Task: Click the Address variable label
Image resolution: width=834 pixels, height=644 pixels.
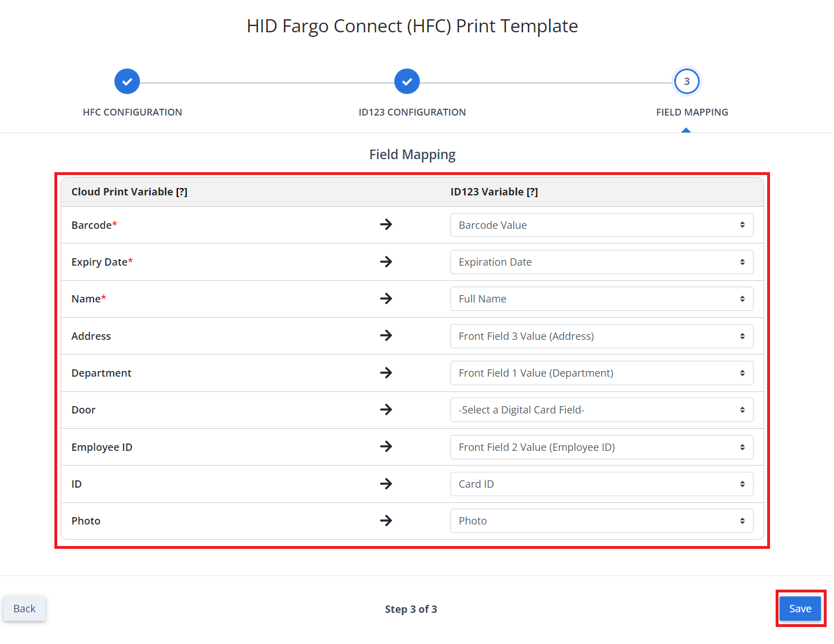Action: [x=91, y=336]
